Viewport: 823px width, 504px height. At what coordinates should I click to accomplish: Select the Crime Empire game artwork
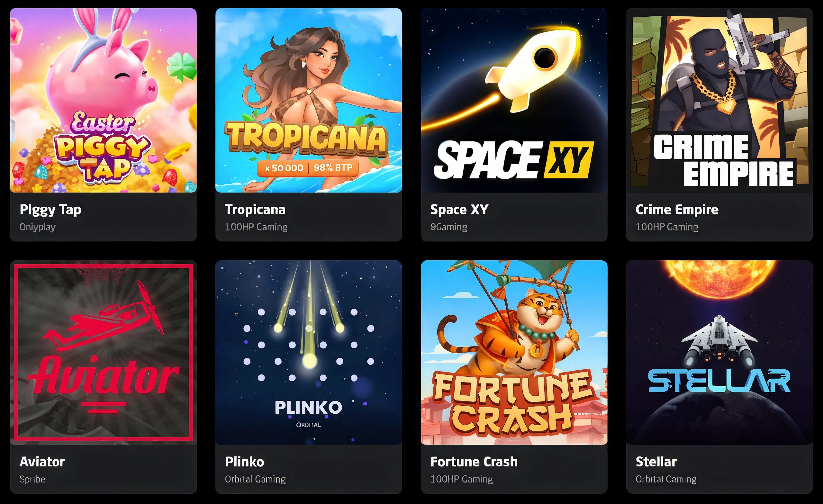coord(719,100)
